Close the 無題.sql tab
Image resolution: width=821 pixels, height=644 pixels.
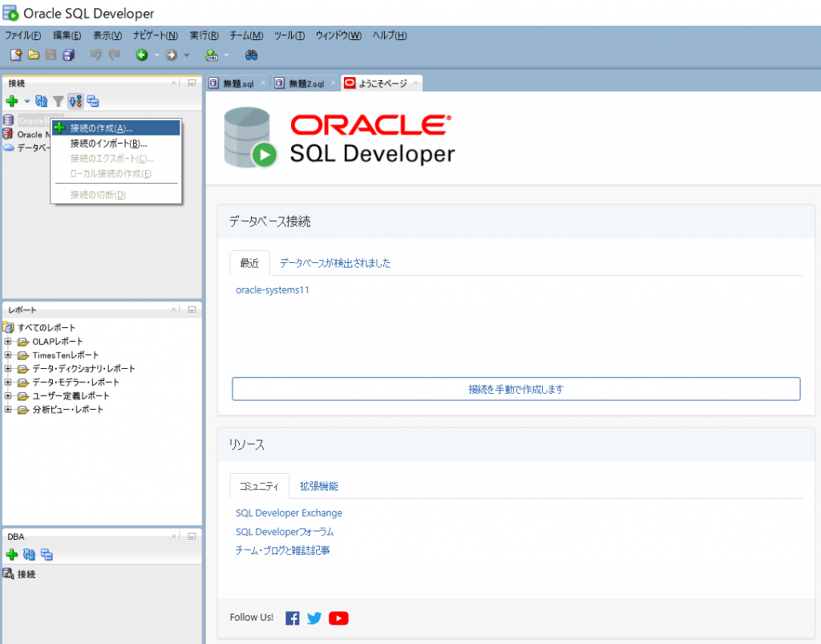[x=263, y=83]
